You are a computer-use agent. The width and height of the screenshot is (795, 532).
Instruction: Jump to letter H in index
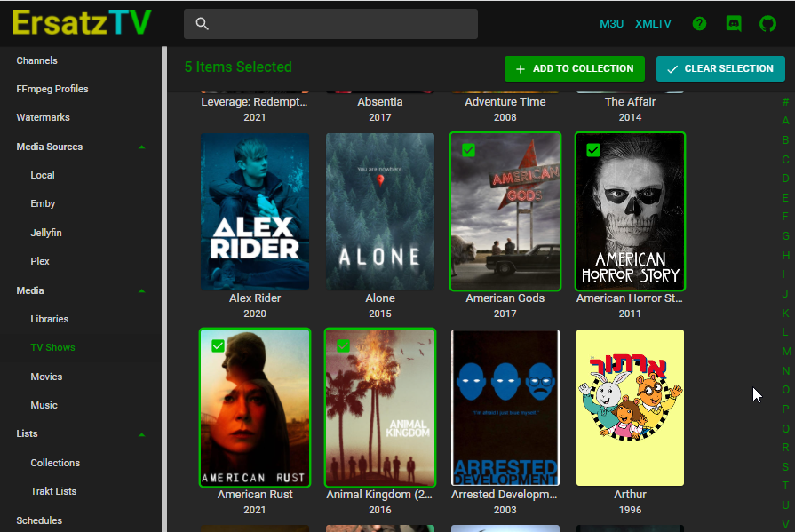pyautogui.click(x=785, y=255)
